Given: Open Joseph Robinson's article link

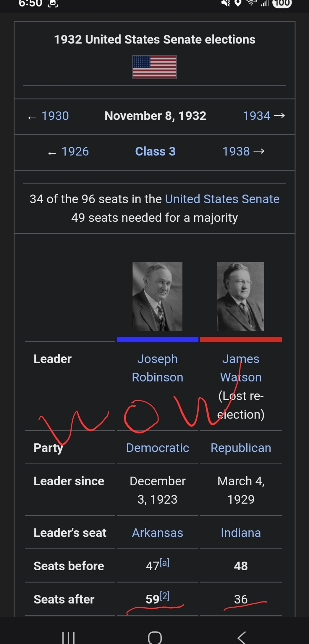Looking at the screenshot, I should (157, 368).
